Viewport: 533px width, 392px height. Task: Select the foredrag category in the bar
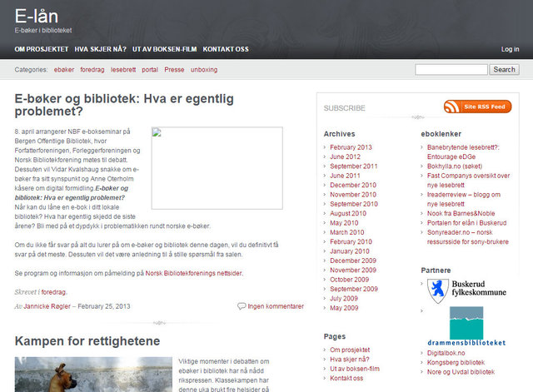[x=92, y=70]
